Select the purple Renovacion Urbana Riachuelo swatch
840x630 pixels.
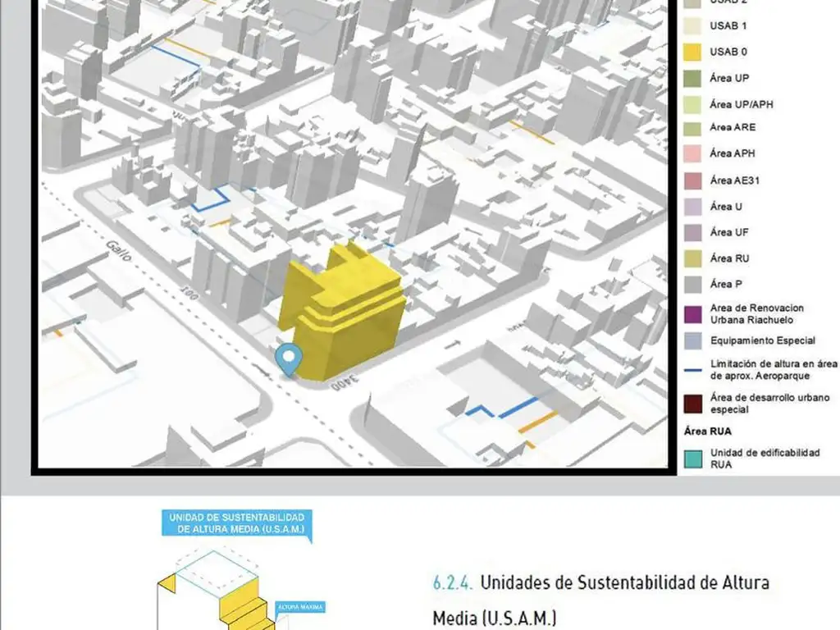coord(692,313)
